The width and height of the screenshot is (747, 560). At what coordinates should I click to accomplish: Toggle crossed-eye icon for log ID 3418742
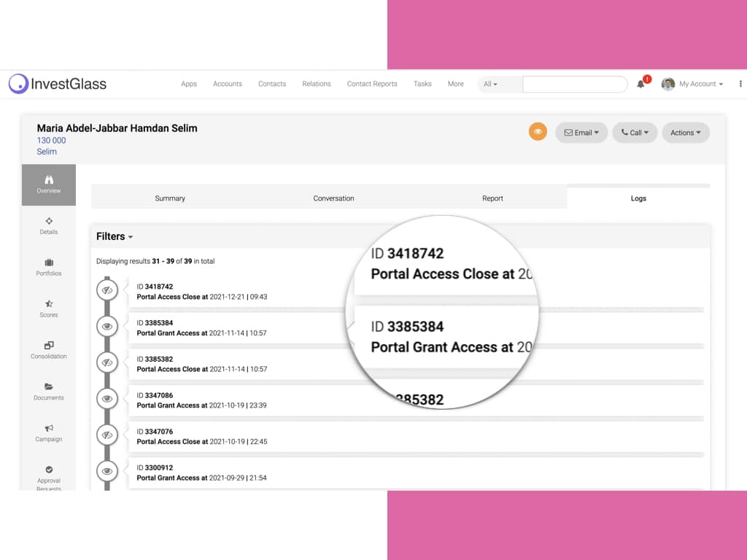tap(107, 290)
